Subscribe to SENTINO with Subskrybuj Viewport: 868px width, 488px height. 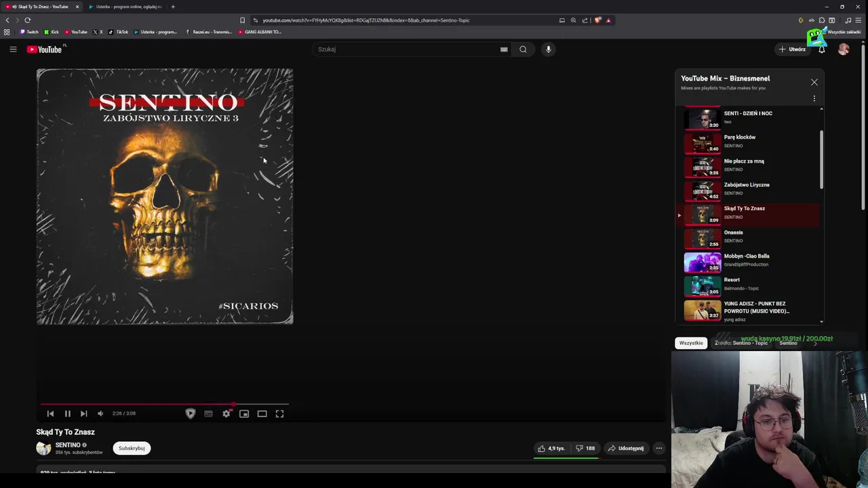tap(132, 448)
